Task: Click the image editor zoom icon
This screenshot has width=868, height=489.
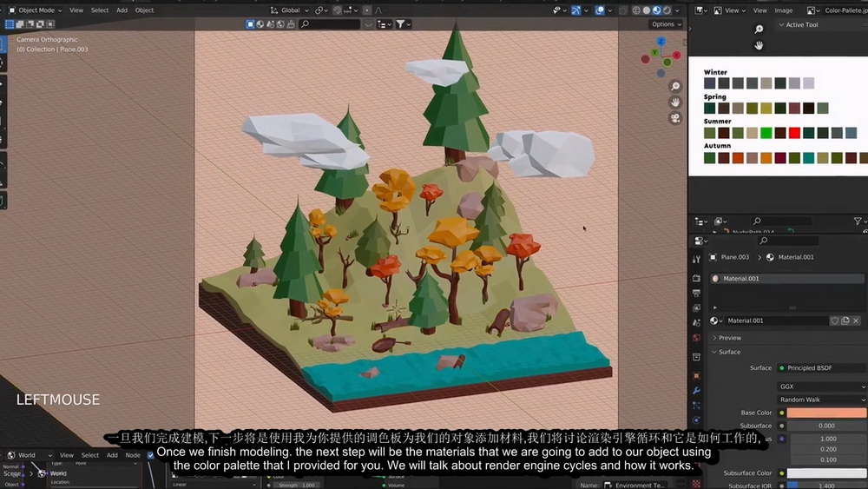Action: point(759,30)
